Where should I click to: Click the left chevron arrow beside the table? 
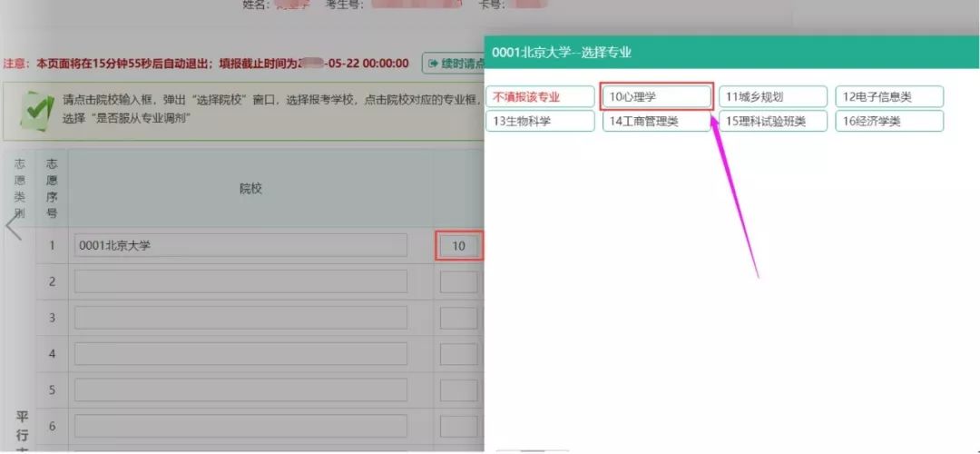(14, 226)
